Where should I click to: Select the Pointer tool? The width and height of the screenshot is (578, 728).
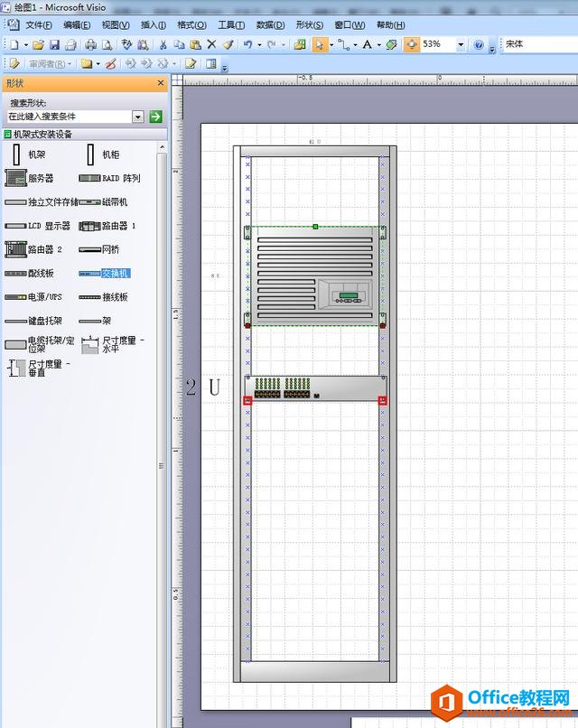pos(320,44)
